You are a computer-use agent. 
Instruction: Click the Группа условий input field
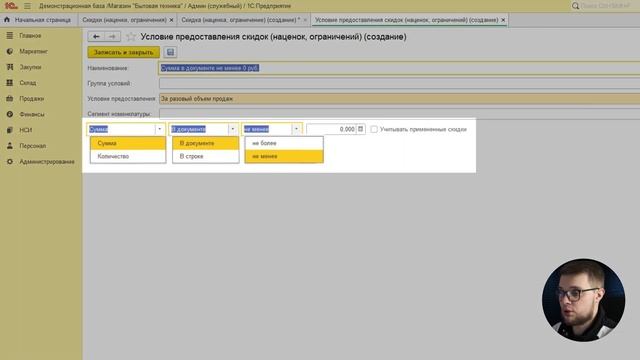click(x=399, y=83)
